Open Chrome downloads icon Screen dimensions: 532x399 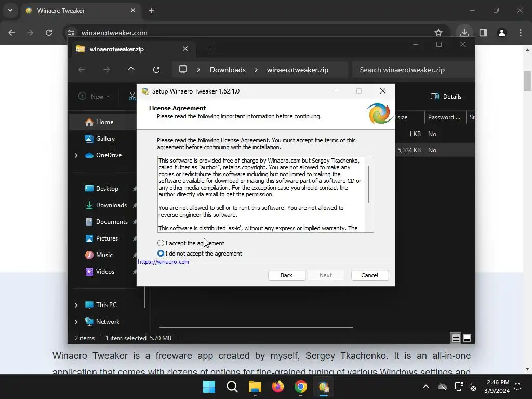pyautogui.click(x=464, y=33)
